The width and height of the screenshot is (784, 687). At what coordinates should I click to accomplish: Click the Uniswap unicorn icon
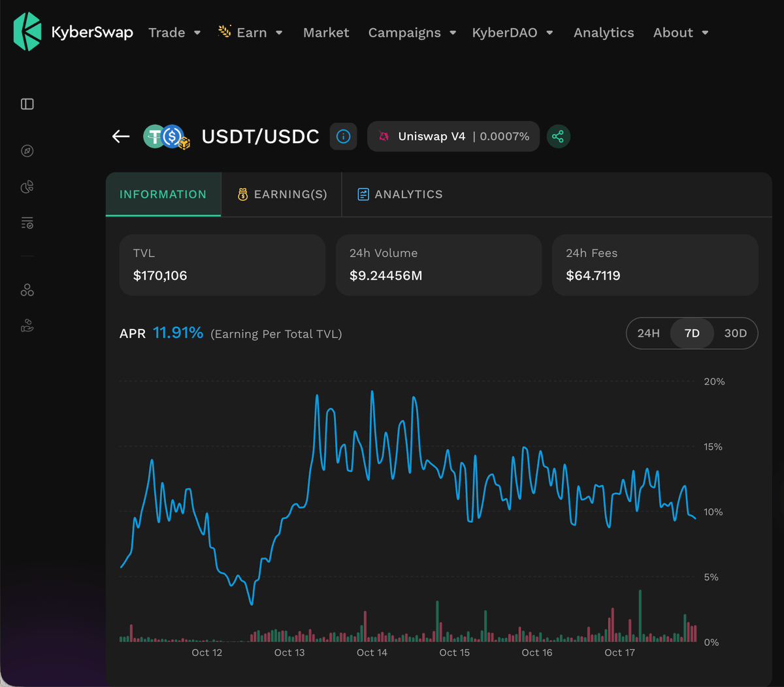point(384,136)
